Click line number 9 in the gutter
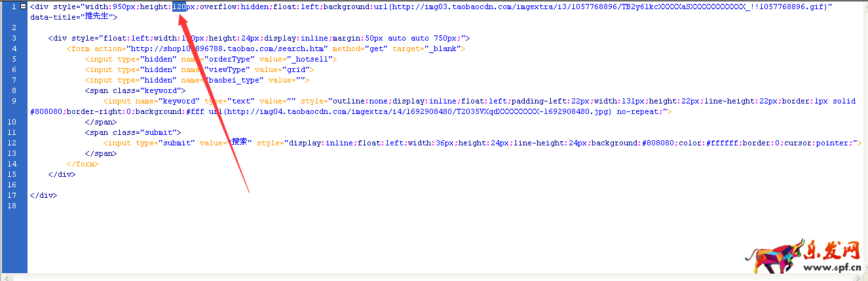 click(x=14, y=101)
